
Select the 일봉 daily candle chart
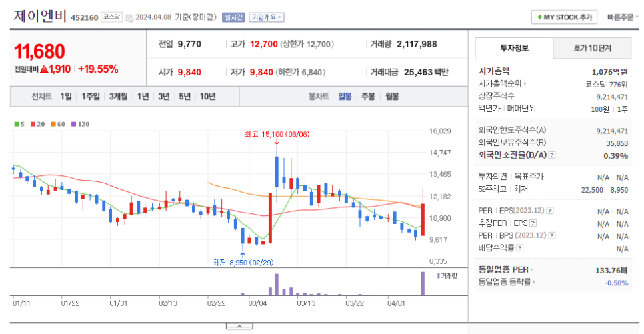click(345, 97)
